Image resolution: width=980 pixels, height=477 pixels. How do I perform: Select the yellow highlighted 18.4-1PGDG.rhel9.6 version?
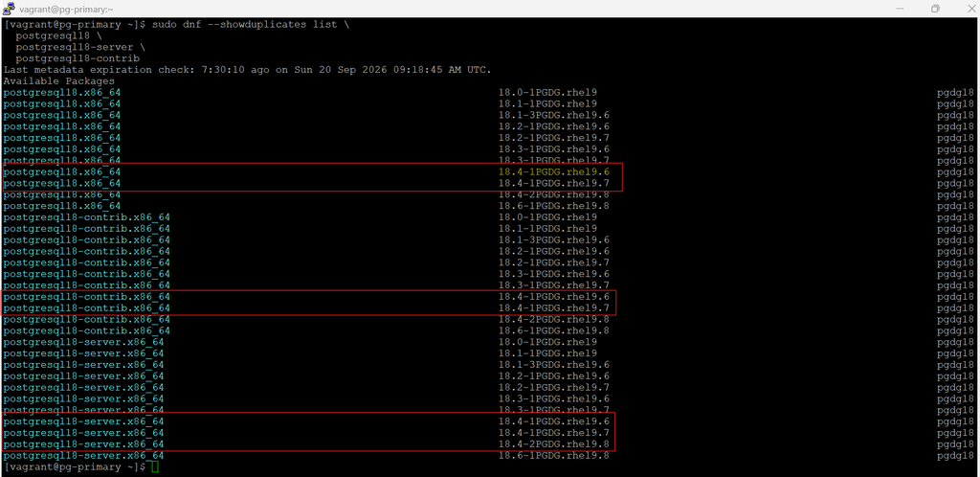pos(554,171)
